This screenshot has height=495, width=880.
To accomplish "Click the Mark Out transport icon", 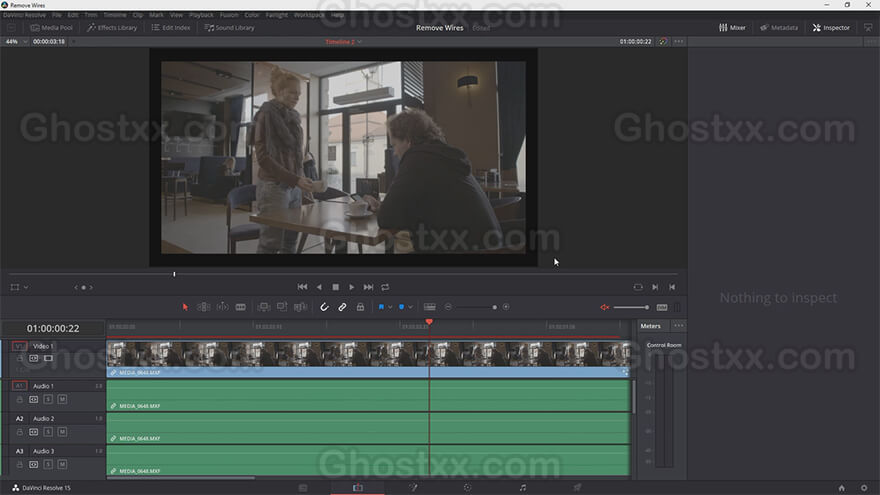I will (x=672, y=287).
